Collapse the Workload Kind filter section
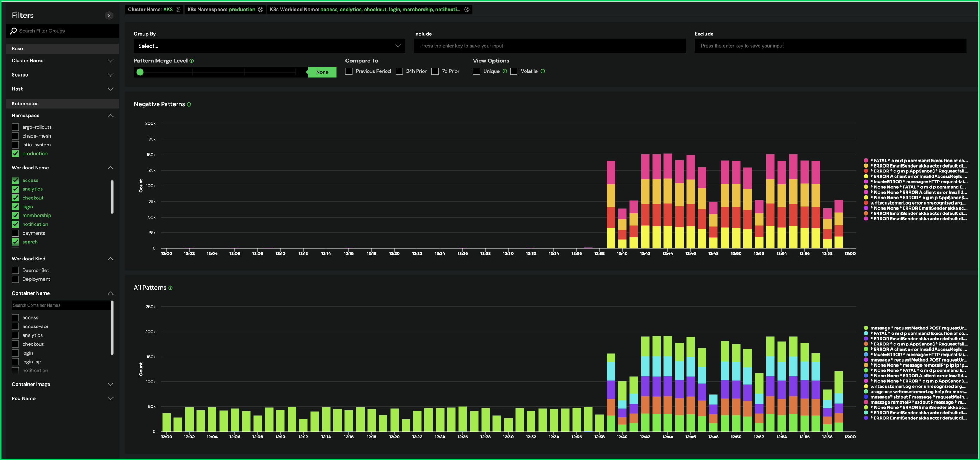Screen dimensions: 980x460 [x=110, y=259]
